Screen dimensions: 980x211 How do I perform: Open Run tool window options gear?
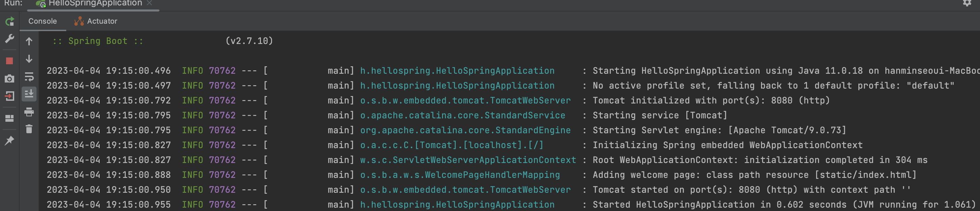coord(967,3)
